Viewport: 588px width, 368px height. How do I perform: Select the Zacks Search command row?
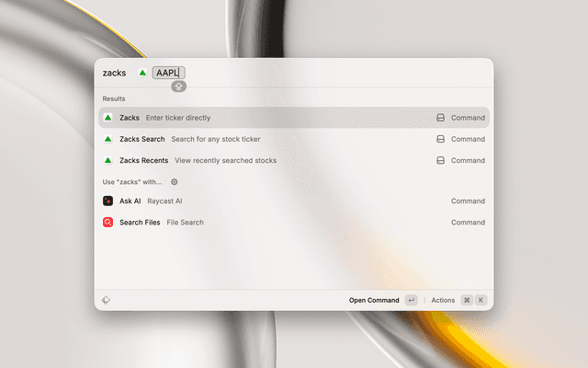tap(293, 139)
